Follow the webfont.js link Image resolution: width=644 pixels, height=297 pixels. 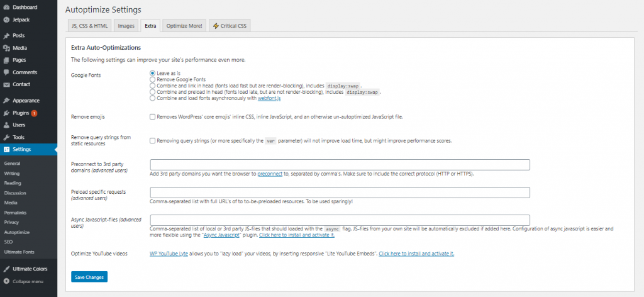pyautogui.click(x=269, y=99)
